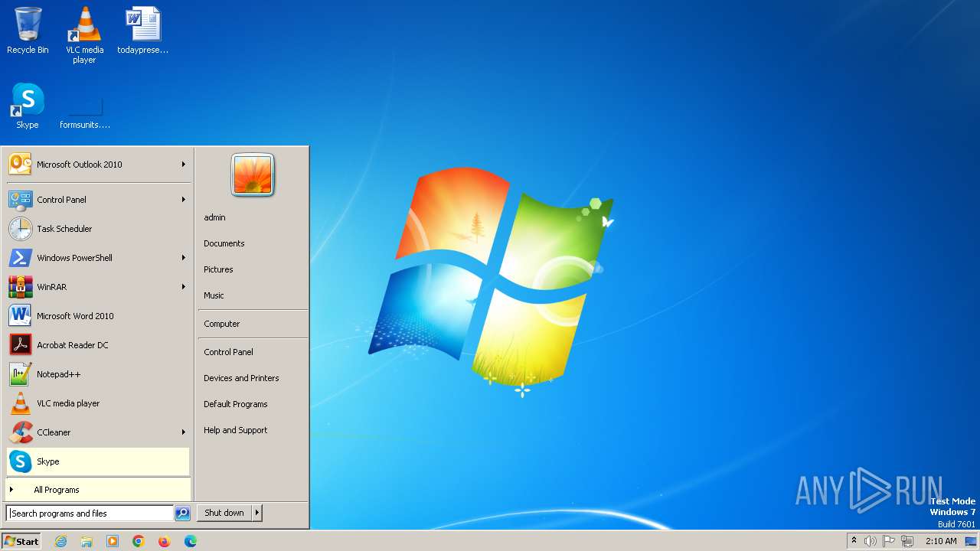Expand Windows PowerShell jump list arrow
The width and height of the screenshot is (980, 551).
click(x=184, y=258)
